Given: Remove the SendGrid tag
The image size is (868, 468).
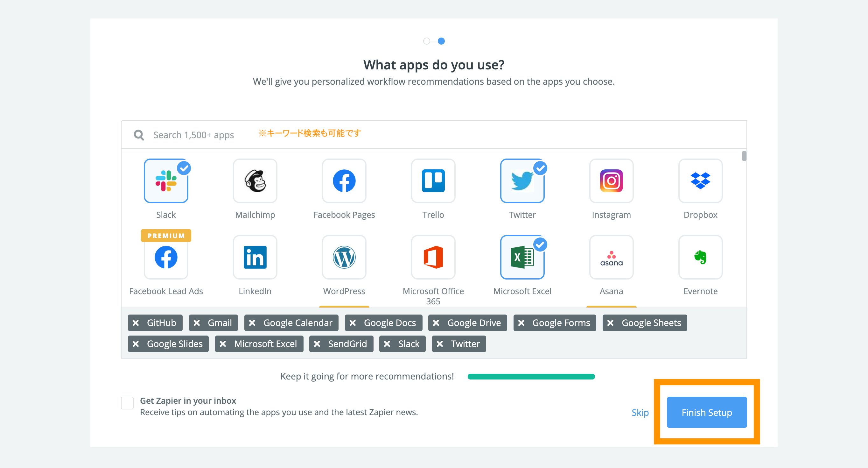Looking at the screenshot, I should click(317, 344).
